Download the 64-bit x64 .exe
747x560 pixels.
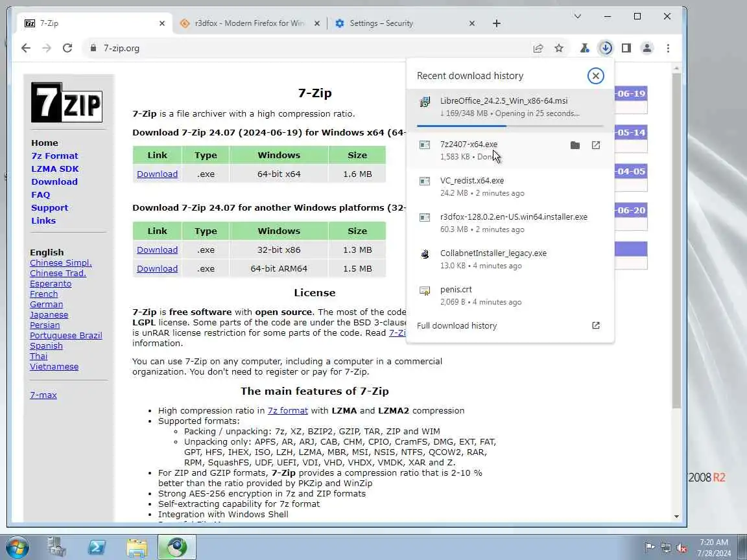(157, 174)
